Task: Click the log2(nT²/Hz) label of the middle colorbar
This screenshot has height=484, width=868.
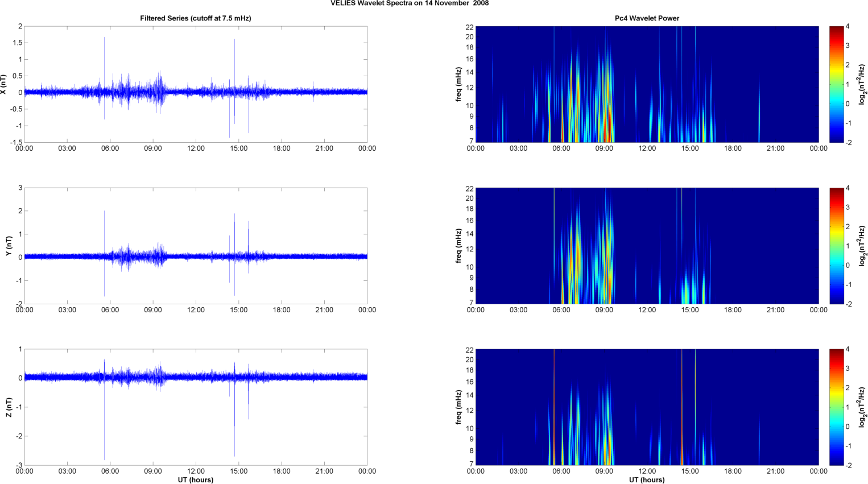Action: tap(863, 246)
